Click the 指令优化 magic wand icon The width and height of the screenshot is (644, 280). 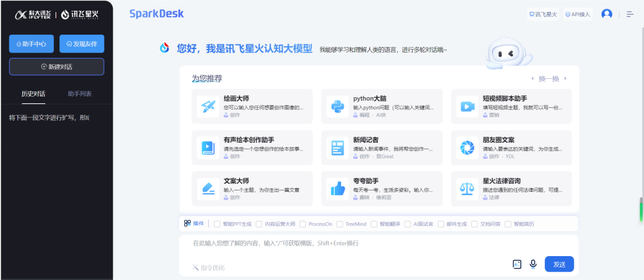tap(196, 267)
